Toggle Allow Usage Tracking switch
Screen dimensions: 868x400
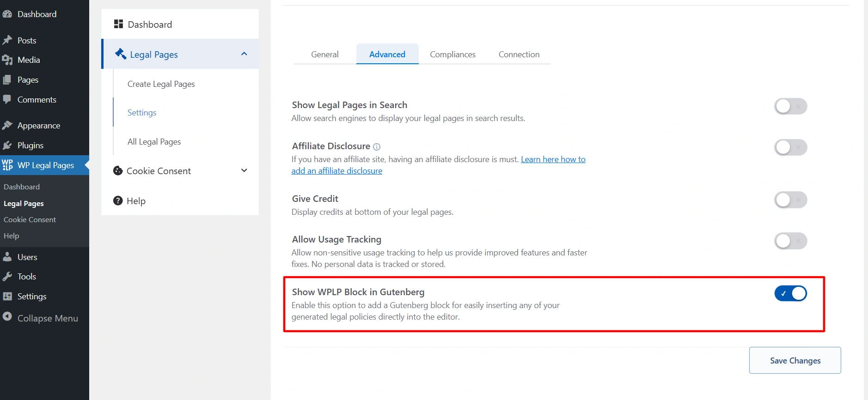[x=790, y=241]
